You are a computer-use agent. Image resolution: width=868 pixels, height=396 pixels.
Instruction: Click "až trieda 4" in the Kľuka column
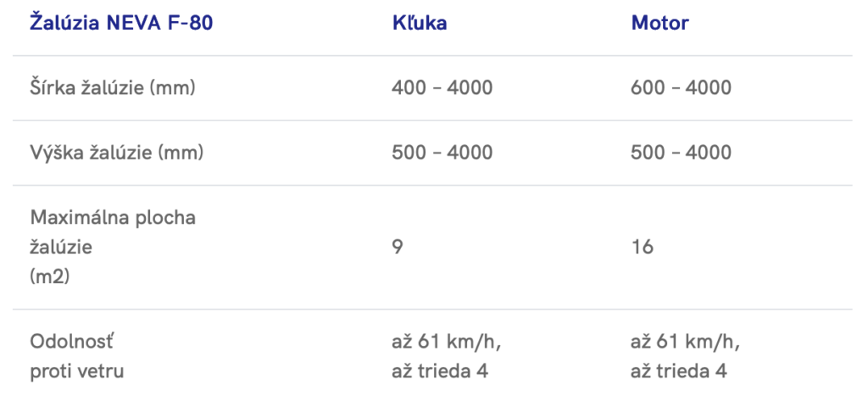(440, 371)
